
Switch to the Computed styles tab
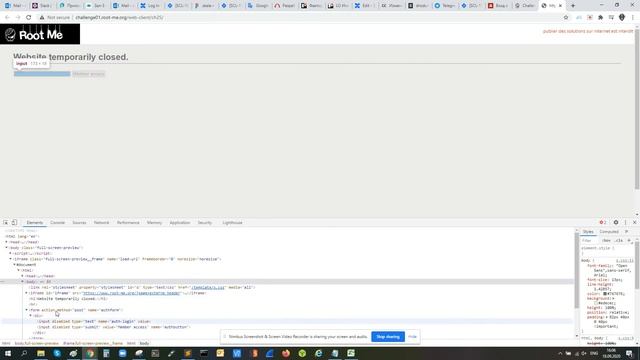pos(609,231)
